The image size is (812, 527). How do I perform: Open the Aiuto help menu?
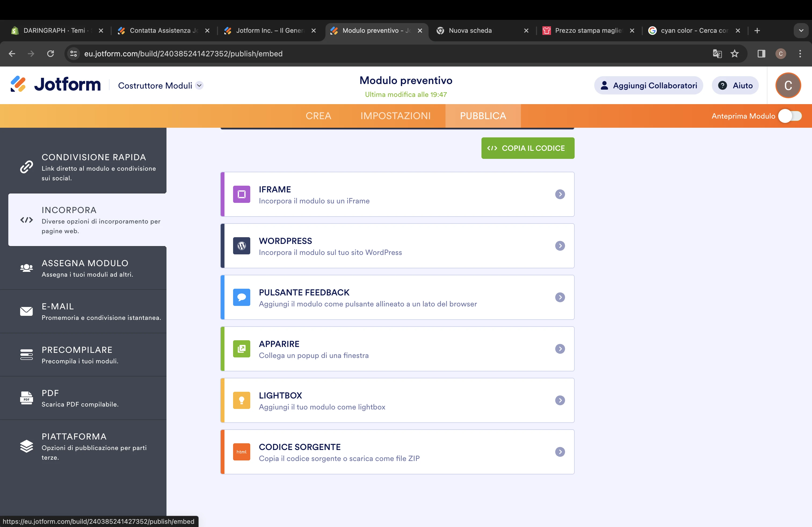(x=735, y=85)
